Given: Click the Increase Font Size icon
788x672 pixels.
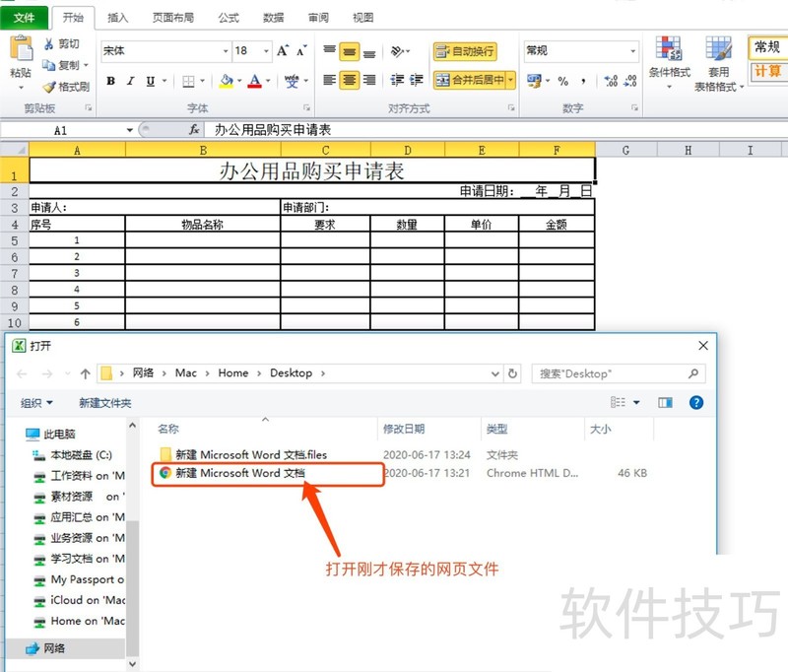Looking at the screenshot, I should (x=283, y=50).
